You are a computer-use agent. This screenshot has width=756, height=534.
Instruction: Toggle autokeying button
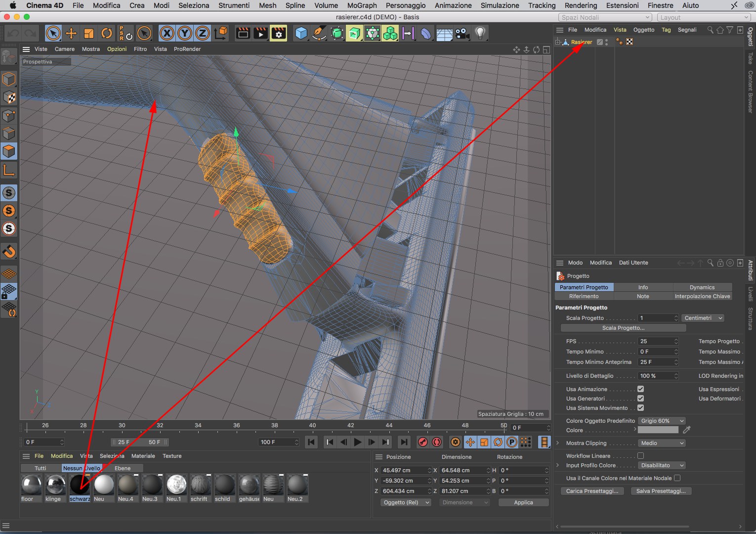click(x=437, y=442)
